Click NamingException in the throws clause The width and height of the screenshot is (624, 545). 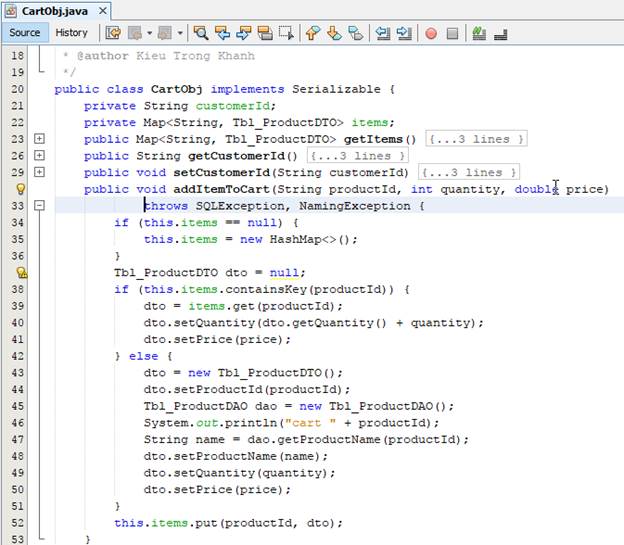[355, 206]
